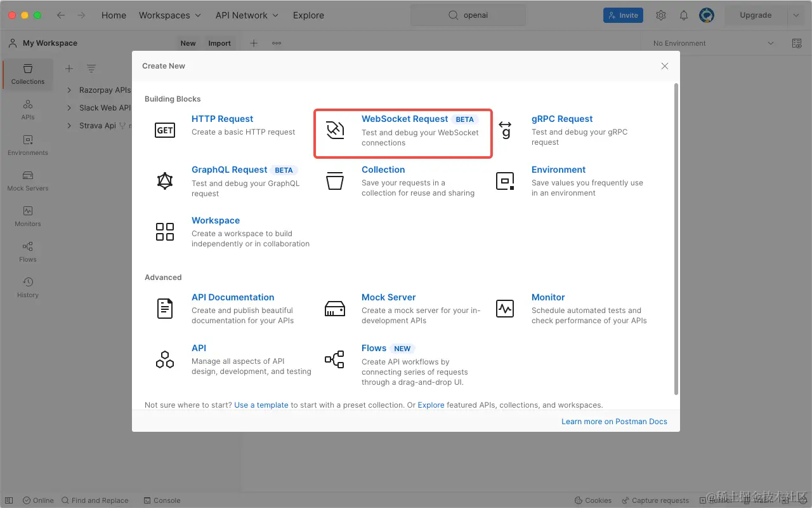The height and width of the screenshot is (508, 812).
Task: Open Postman settings via the gear icon
Action: [x=661, y=15]
